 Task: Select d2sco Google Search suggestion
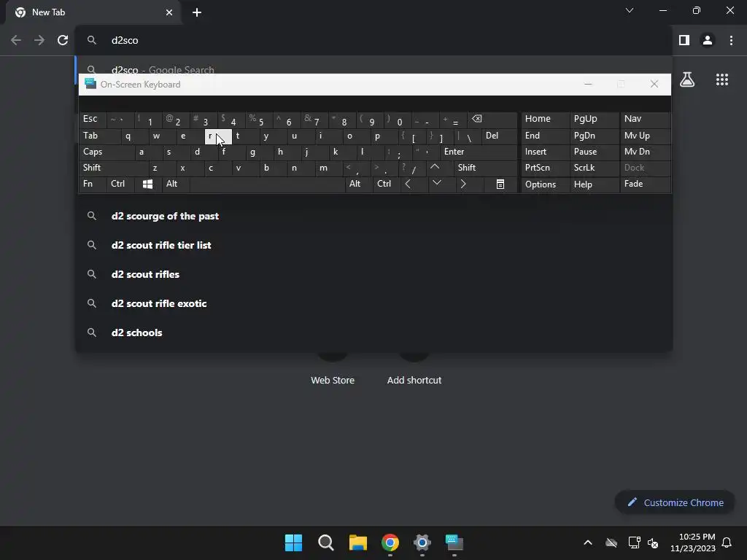pyautogui.click(x=374, y=66)
